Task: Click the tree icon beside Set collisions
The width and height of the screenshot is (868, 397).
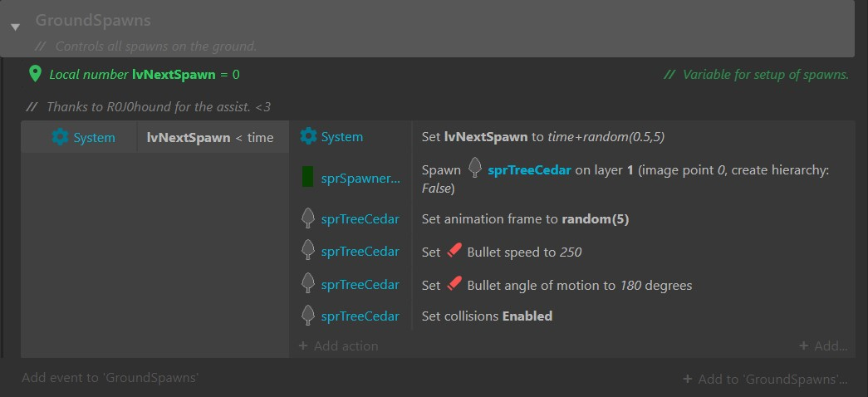Action: [308, 316]
